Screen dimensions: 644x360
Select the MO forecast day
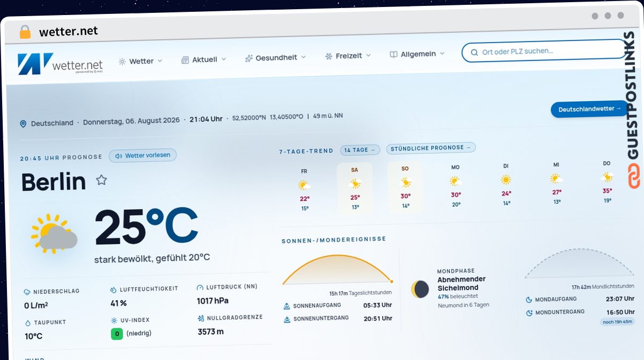pyautogui.click(x=456, y=185)
